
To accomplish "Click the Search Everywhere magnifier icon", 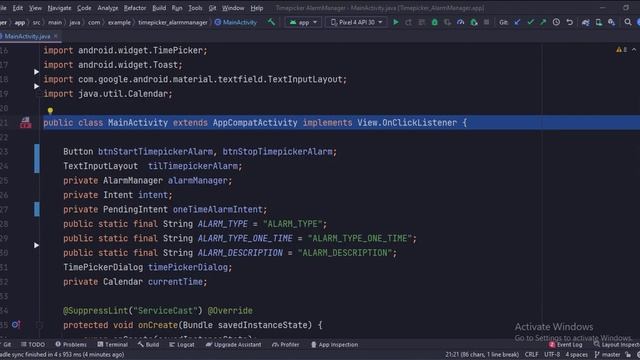I will point(628,22).
